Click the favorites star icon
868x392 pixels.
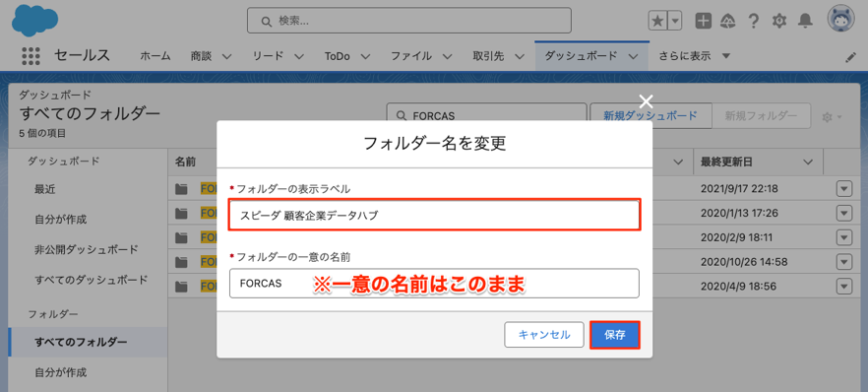(657, 21)
